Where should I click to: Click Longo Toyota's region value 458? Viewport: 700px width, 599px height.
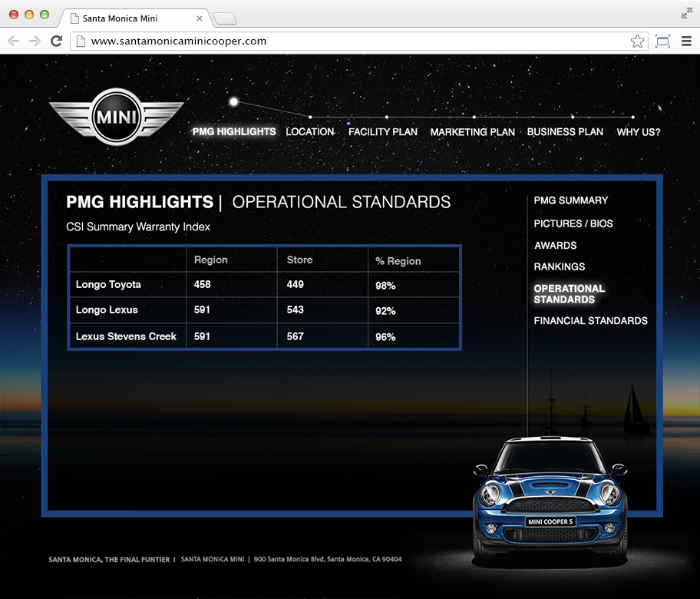tap(202, 285)
